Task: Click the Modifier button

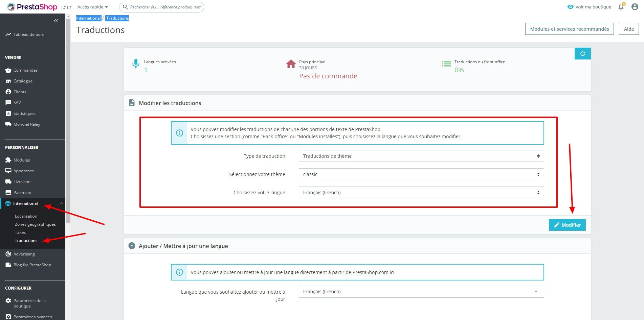Action: pyautogui.click(x=567, y=225)
